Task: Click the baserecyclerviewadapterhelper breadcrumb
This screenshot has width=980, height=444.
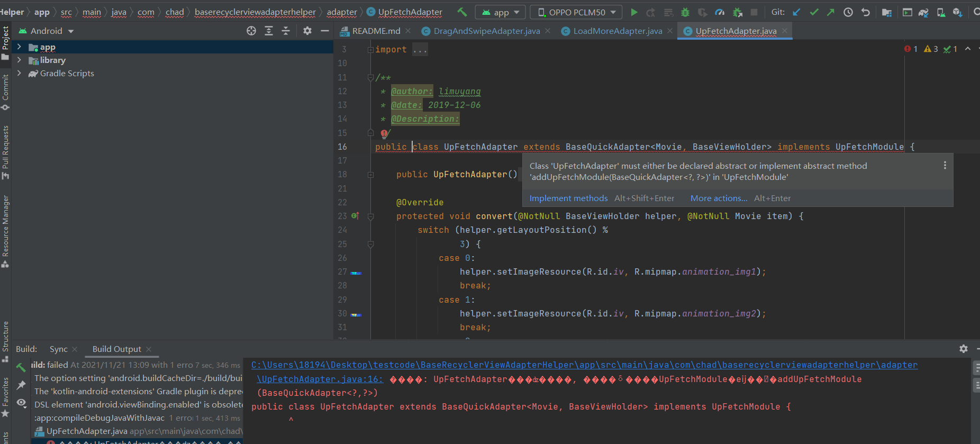Action: [255, 12]
